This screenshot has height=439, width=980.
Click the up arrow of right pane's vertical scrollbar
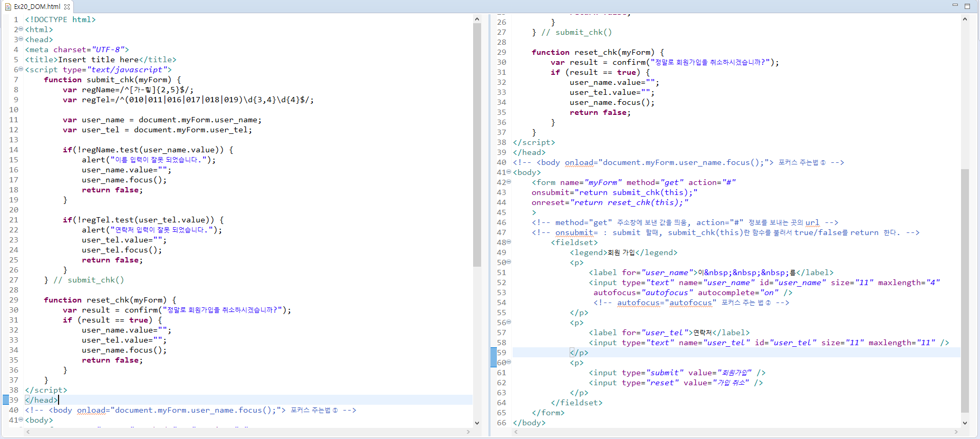tap(965, 19)
